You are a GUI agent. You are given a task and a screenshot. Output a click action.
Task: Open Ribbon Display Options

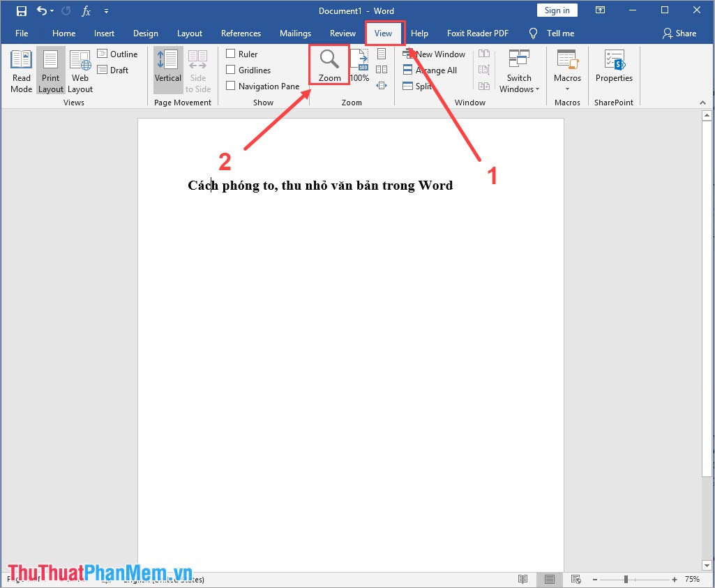click(x=600, y=10)
